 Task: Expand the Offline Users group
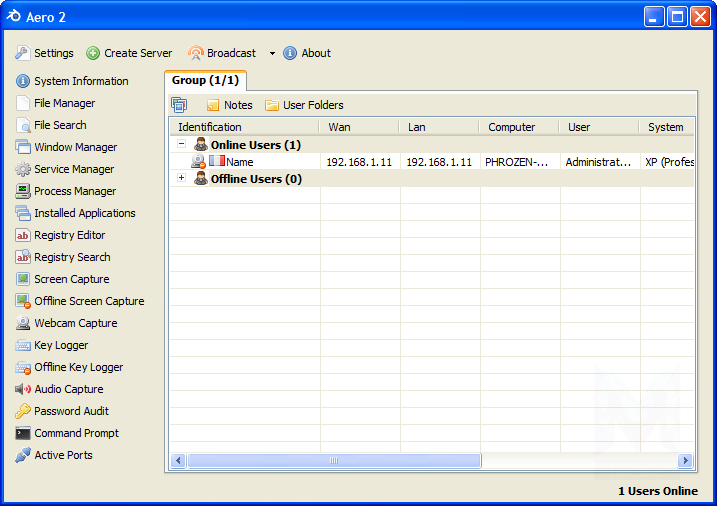182,178
